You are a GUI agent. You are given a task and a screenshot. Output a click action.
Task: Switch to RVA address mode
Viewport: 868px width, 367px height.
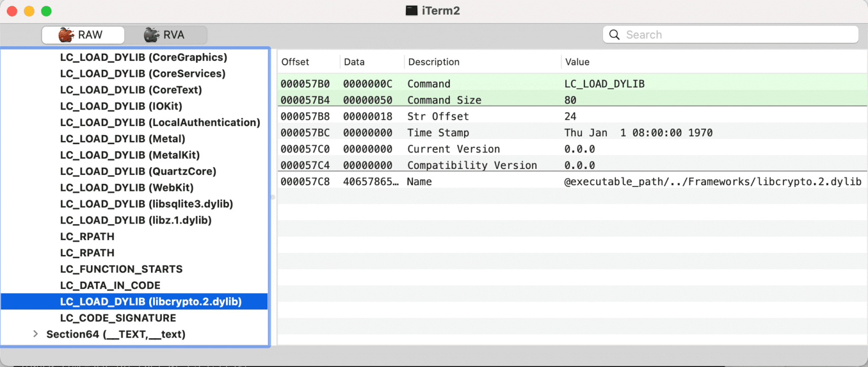165,35
